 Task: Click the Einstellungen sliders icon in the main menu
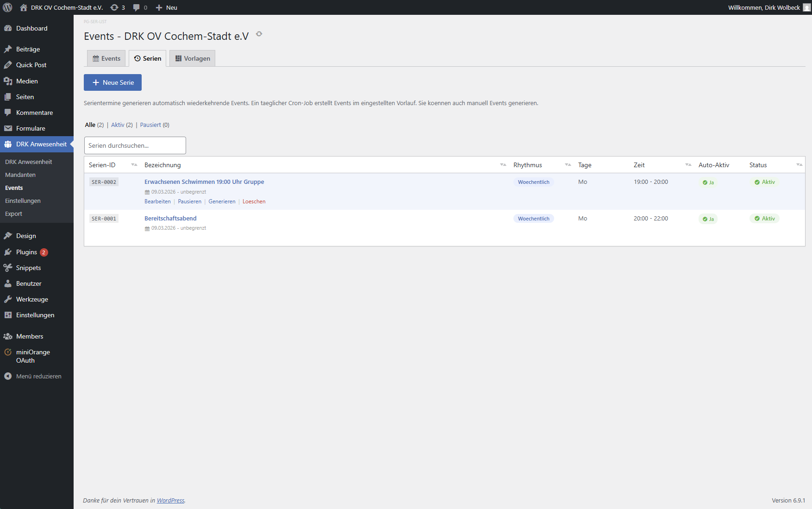tap(8, 315)
